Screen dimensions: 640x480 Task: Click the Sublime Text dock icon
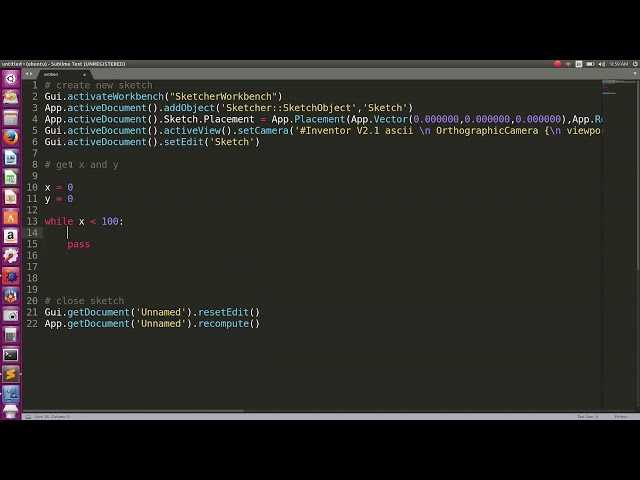pyautogui.click(x=10, y=374)
